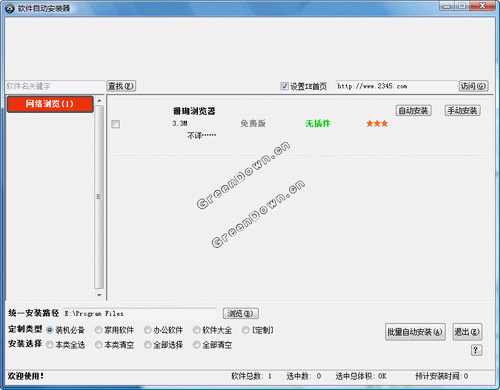The height and width of the screenshot is (390, 500).
Task: Select the 本类全选 install option
Action: click(x=50, y=345)
